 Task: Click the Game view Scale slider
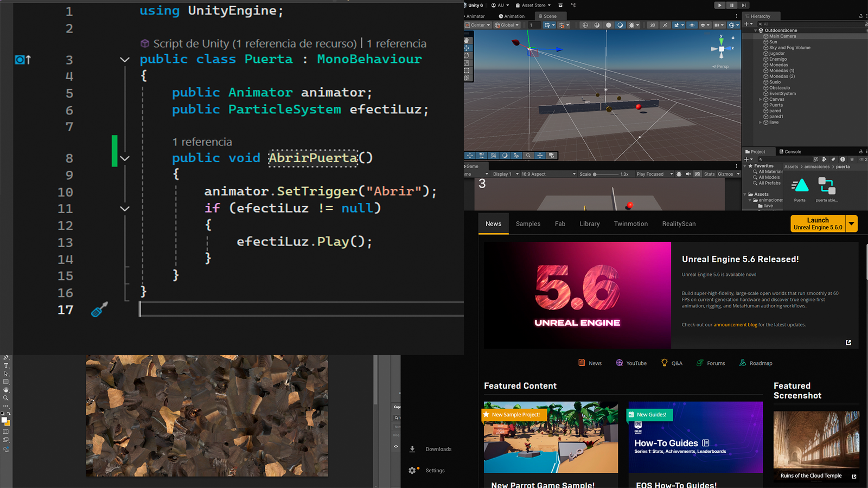pos(606,174)
